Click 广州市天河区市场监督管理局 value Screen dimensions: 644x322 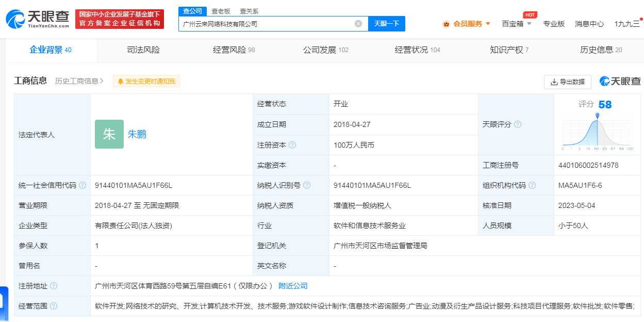tap(381, 246)
